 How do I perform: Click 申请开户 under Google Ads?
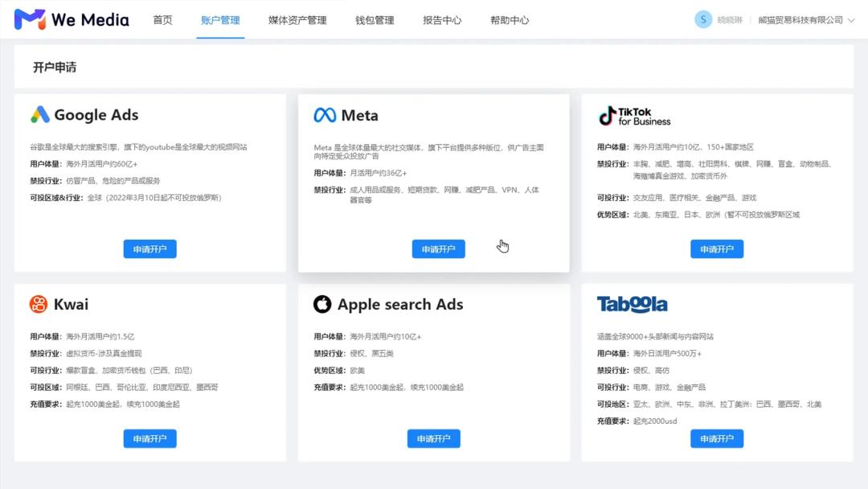coord(149,249)
